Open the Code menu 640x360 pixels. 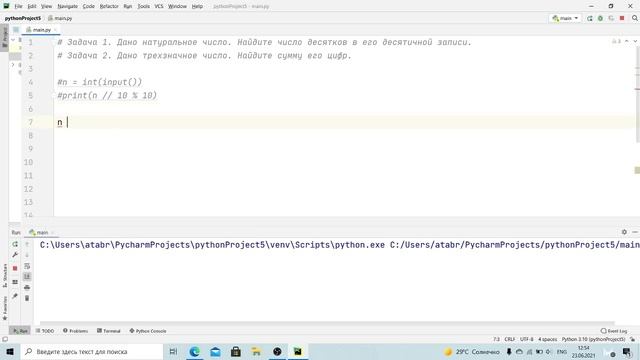89,7
